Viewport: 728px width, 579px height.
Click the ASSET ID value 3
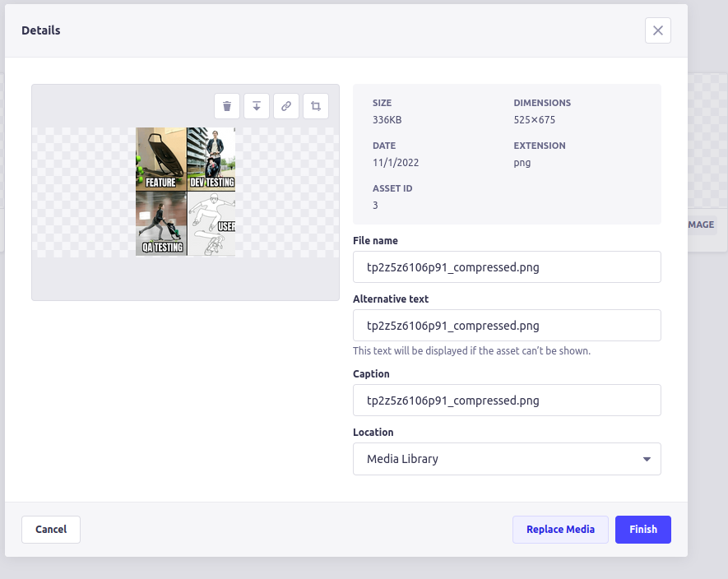pos(375,205)
